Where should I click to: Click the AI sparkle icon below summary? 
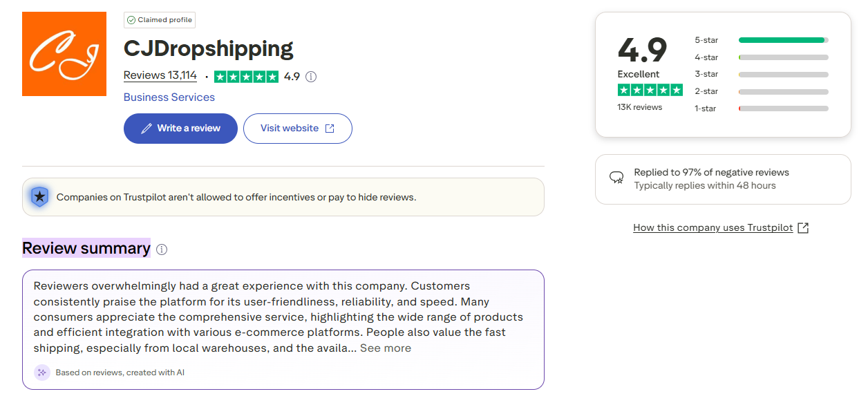click(x=41, y=373)
